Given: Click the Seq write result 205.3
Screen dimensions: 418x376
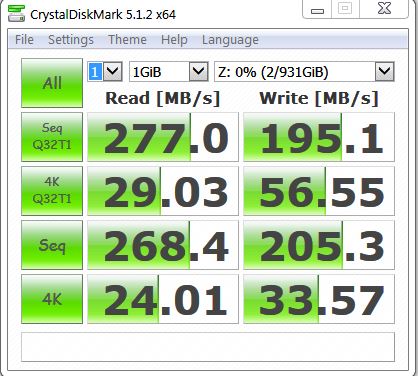Looking at the screenshot, I should point(319,245).
